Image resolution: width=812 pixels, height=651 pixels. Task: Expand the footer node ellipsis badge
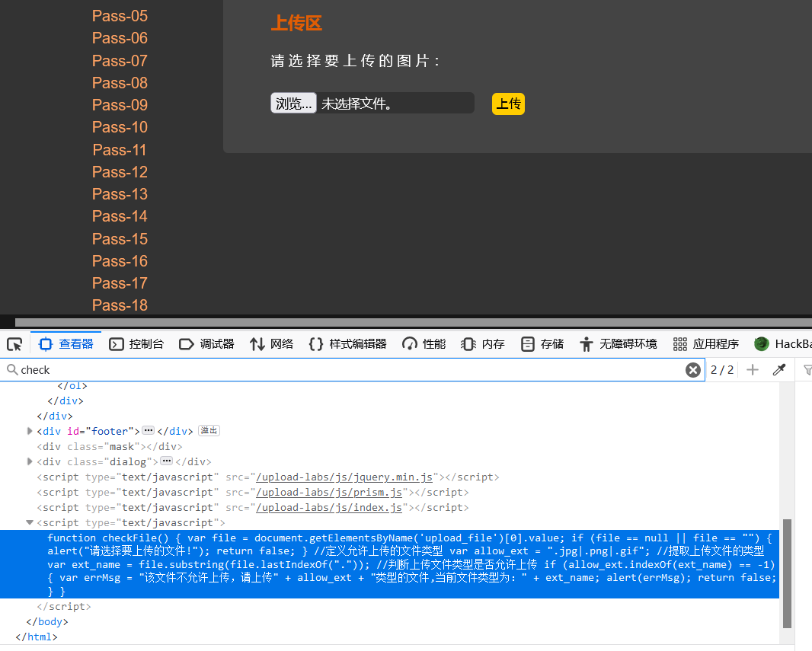pyautogui.click(x=148, y=430)
